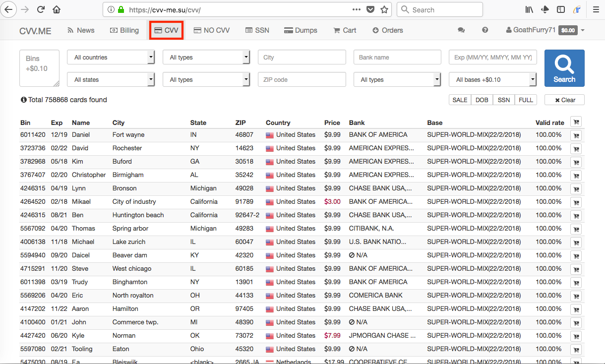The image size is (605, 364).
Task: Click the green padlock in the address bar
Action: coord(121,9)
